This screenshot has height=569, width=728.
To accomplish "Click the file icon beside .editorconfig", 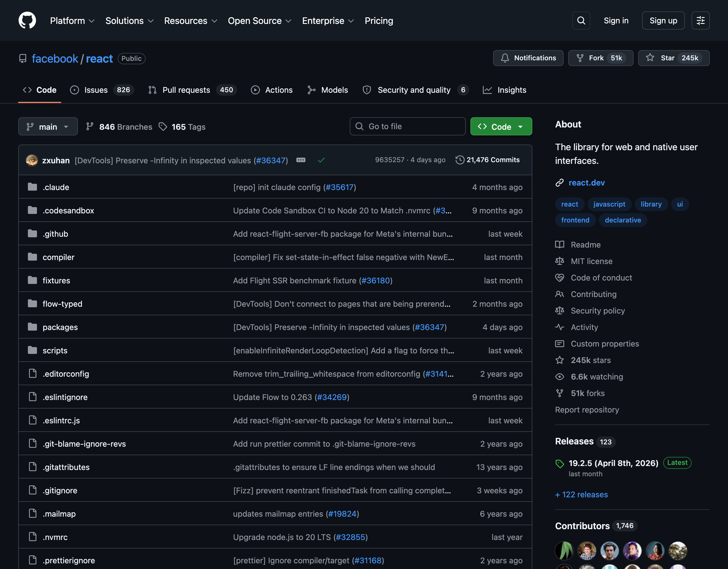I will pos(32,374).
